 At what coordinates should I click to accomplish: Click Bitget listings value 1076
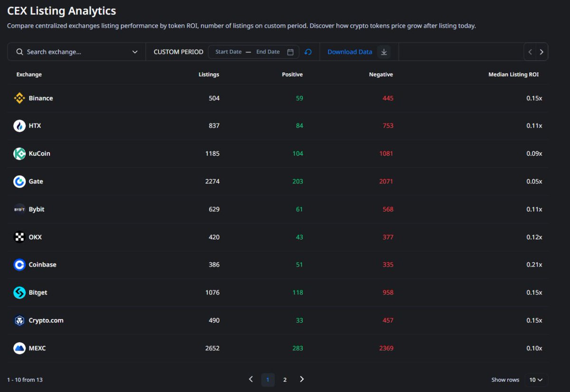tap(212, 292)
